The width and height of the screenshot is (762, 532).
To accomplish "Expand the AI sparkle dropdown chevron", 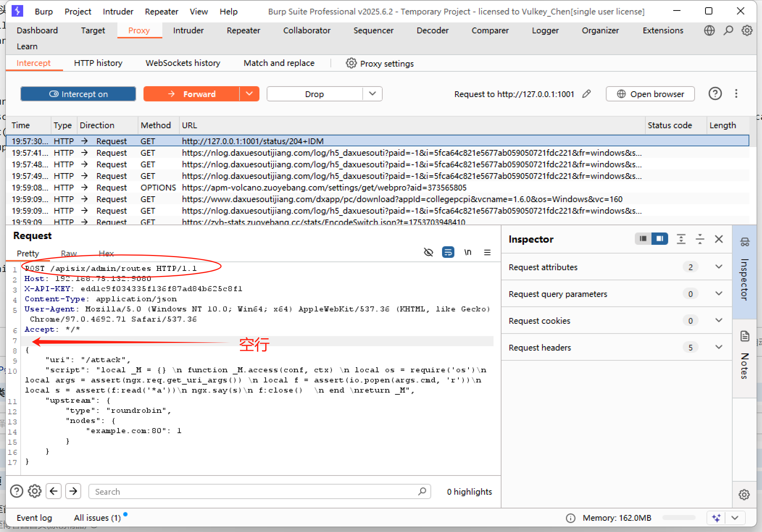I will tap(735, 518).
